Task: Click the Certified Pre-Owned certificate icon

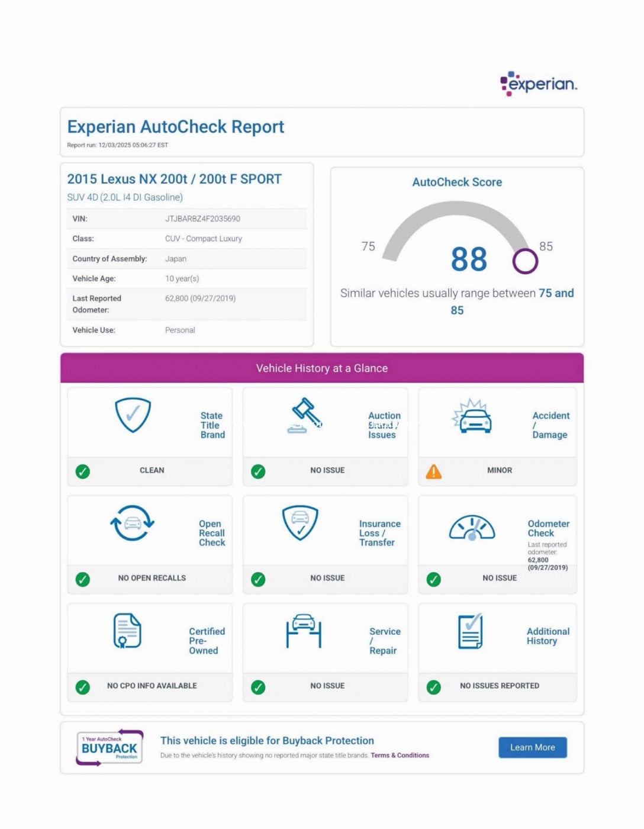Action: tap(127, 631)
